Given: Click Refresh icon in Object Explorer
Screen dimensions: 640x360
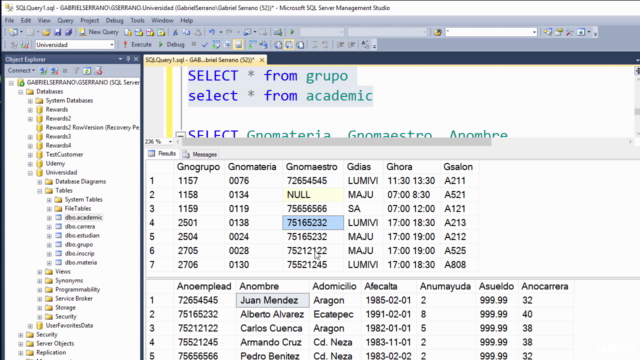Looking at the screenshot, I should [87, 71].
